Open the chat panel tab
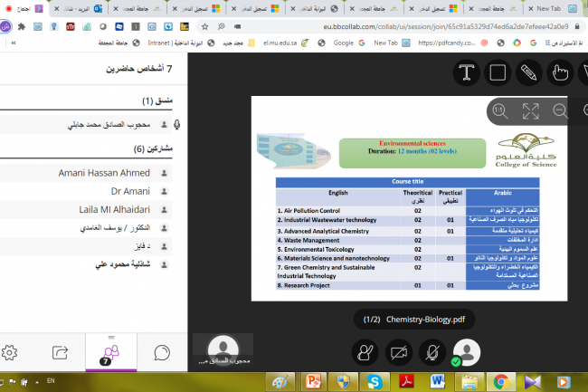This screenshot has width=588, height=392. coord(162,352)
